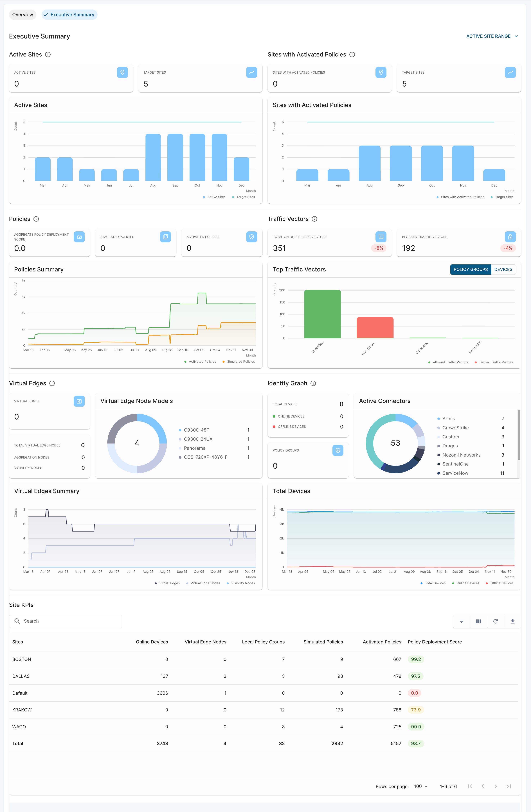Switch Top Traffic Vectors to Devices
Screen dimensions: 531x812
pos(503,269)
